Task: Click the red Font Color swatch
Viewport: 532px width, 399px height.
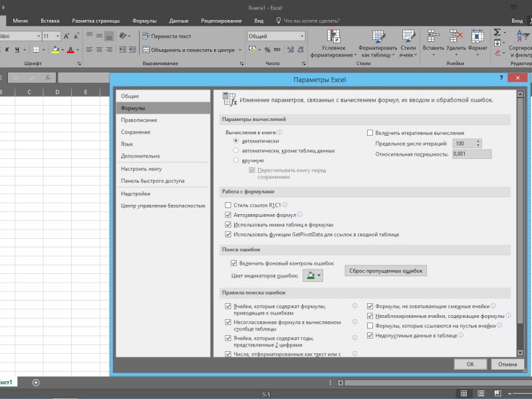Action: pos(70,49)
